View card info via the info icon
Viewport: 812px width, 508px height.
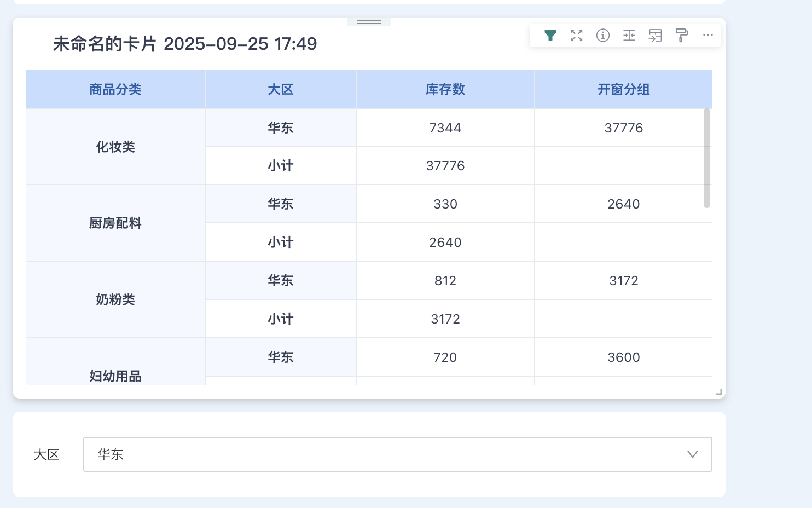pos(603,35)
